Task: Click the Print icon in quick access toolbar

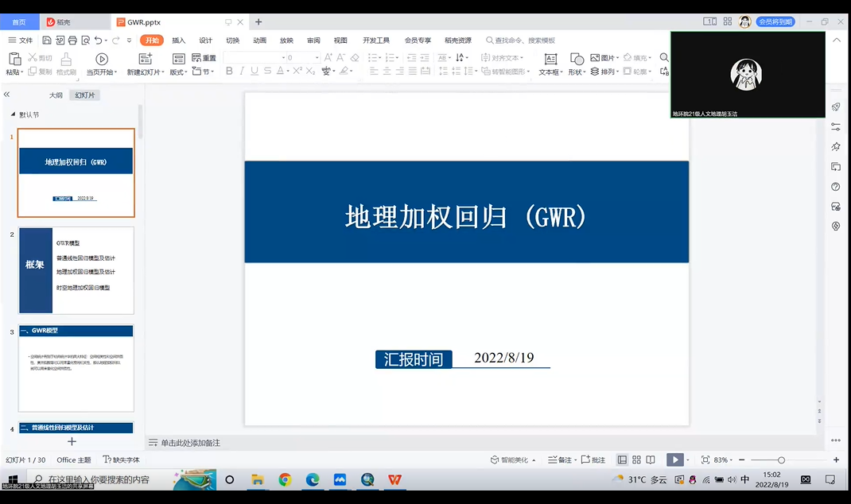Action: [x=72, y=41]
